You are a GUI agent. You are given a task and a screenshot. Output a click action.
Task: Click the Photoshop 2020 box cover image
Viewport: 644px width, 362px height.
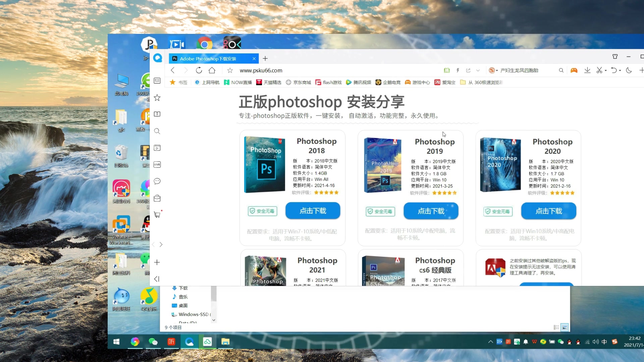point(500,165)
